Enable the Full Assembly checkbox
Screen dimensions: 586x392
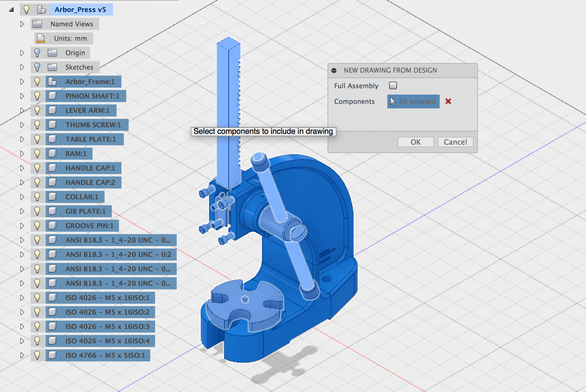click(x=393, y=86)
